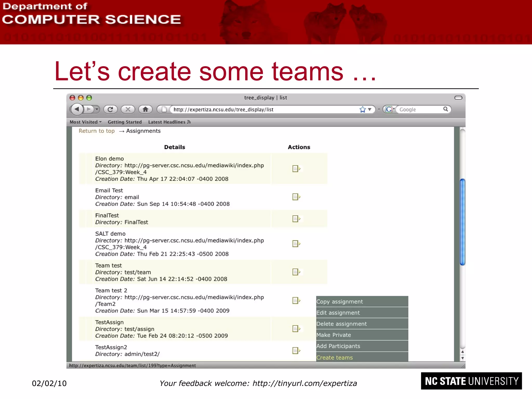Go to the Home page icon
Screen dimensions: 532x399
pyautogui.click(x=145, y=109)
